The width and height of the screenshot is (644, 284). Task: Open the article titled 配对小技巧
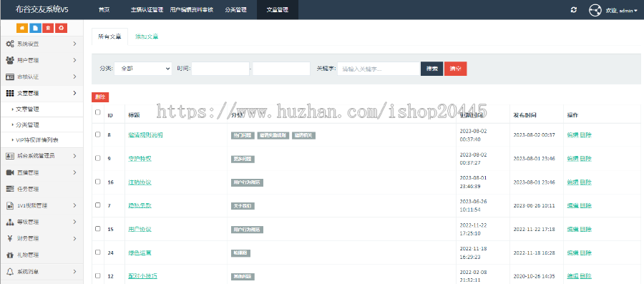pos(143,276)
